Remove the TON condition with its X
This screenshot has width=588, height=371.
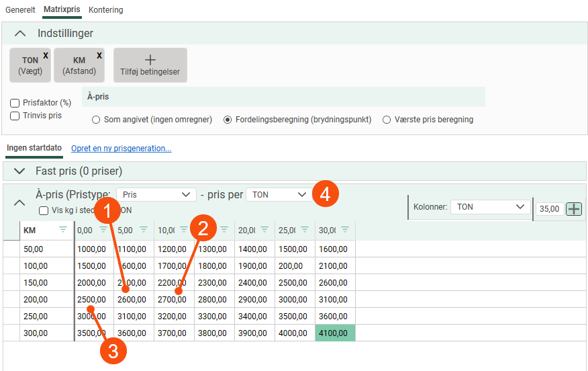[46, 56]
